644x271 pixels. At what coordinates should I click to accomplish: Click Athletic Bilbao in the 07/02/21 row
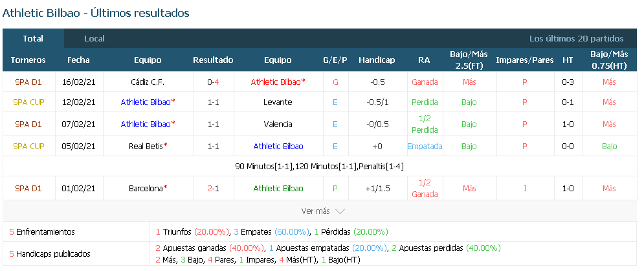[146, 124]
